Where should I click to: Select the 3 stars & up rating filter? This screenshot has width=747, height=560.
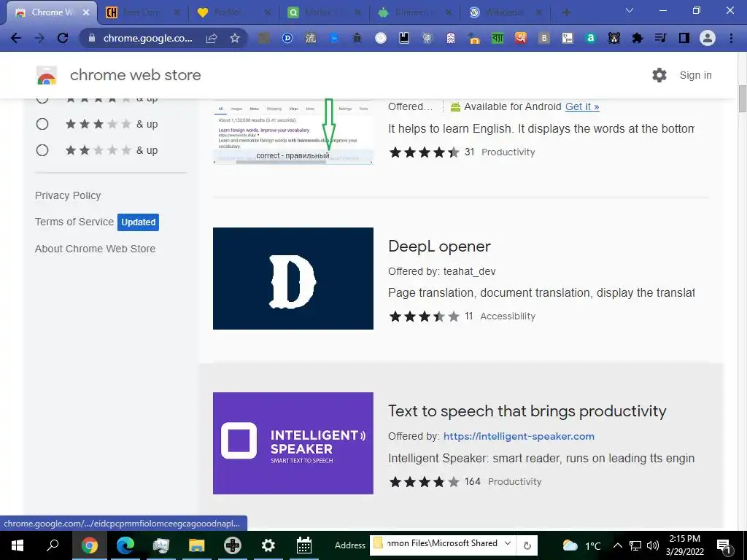[x=42, y=124]
